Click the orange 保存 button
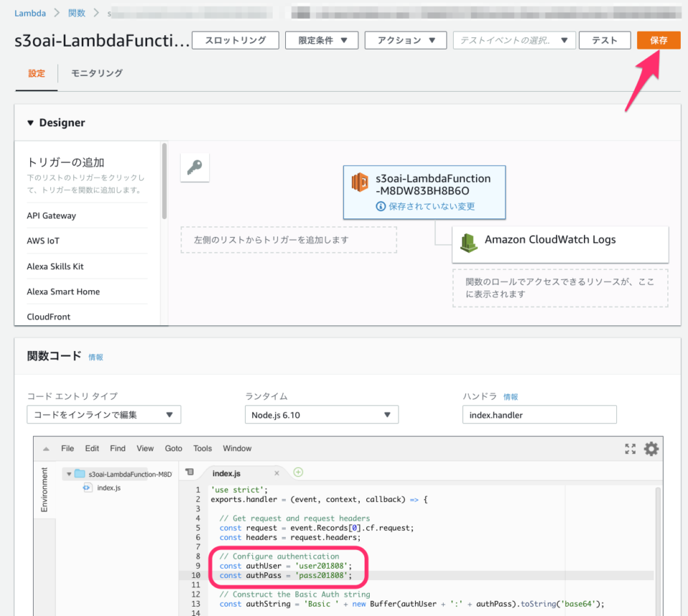This screenshot has height=616, width=688. 658,40
